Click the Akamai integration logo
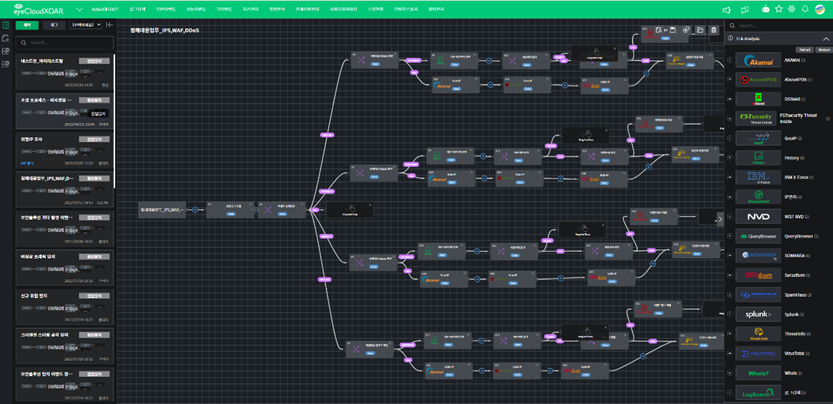833x404 pixels. click(757, 60)
